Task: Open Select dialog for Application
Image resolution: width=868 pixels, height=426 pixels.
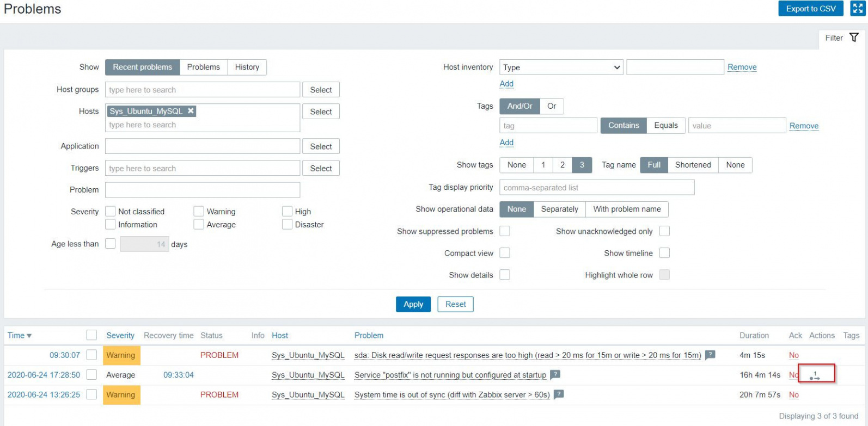Action: point(321,146)
